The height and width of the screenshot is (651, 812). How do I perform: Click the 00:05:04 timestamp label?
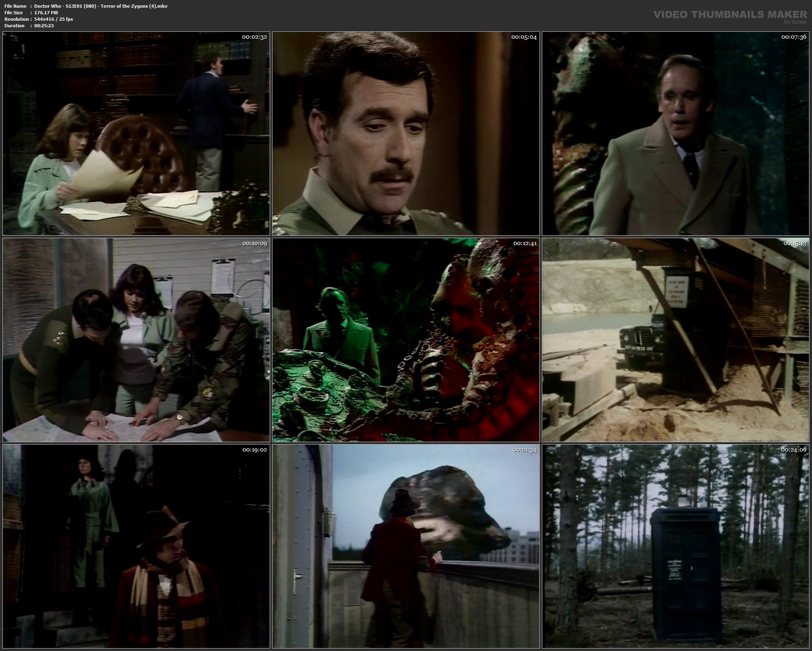pos(524,37)
